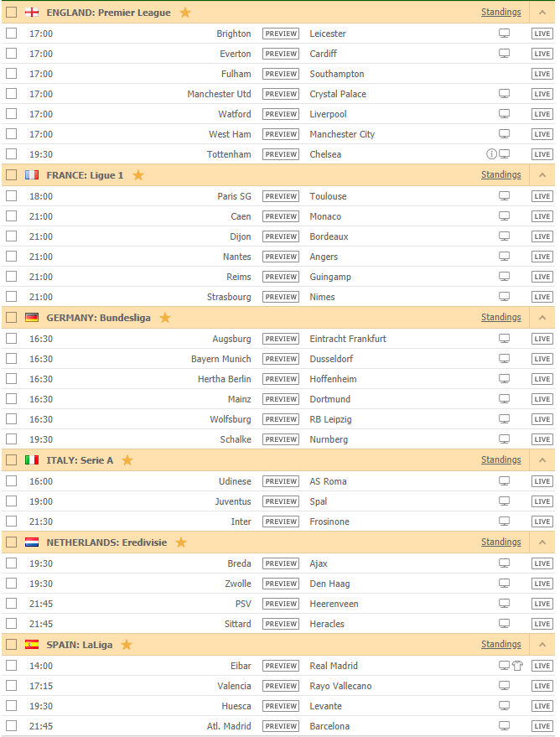Star the Ligue 1 league

pyautogui.click(x=138, y=175)
